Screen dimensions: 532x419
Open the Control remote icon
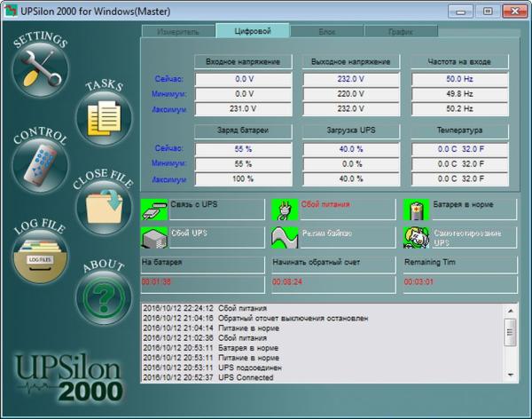[x=41, y=166]
